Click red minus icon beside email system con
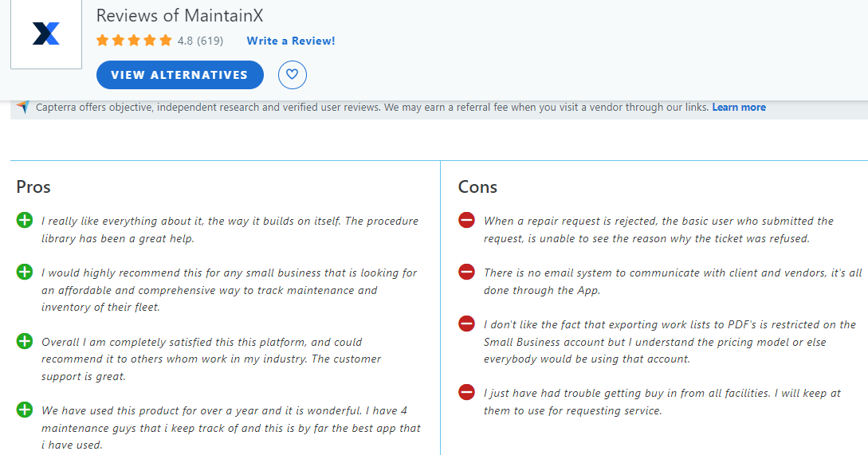The width and height of the screenshot is (868, 455). coord(466,272)
